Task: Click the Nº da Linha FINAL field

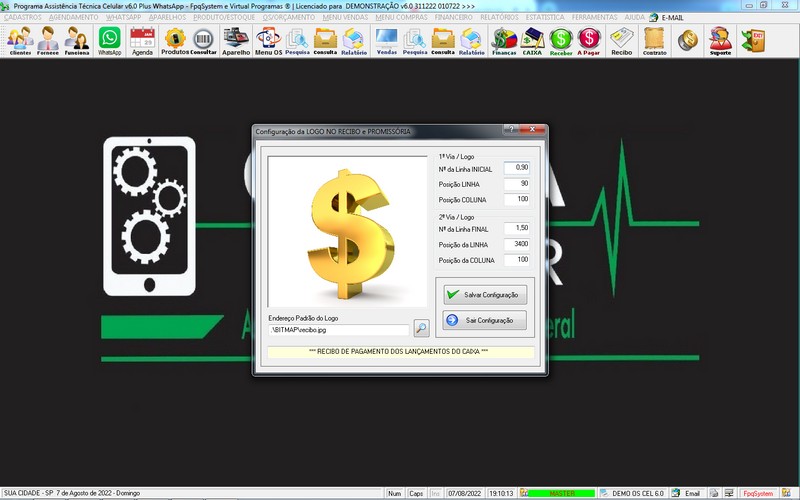Action: (517, 229)
